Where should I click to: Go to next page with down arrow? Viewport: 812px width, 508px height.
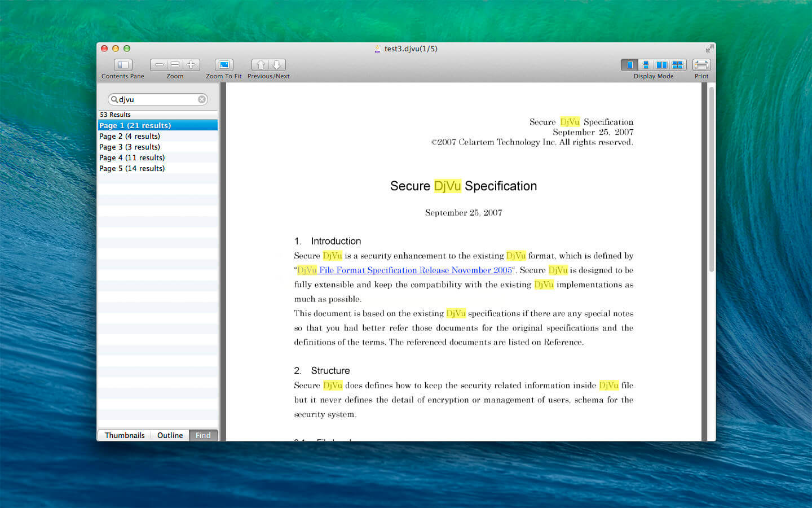point(276,64)
